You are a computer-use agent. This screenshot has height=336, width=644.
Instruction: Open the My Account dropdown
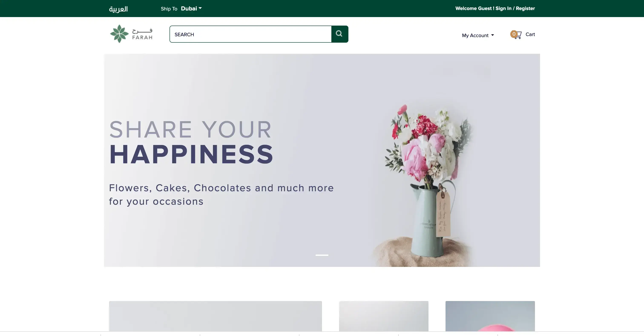coord(478,35)
